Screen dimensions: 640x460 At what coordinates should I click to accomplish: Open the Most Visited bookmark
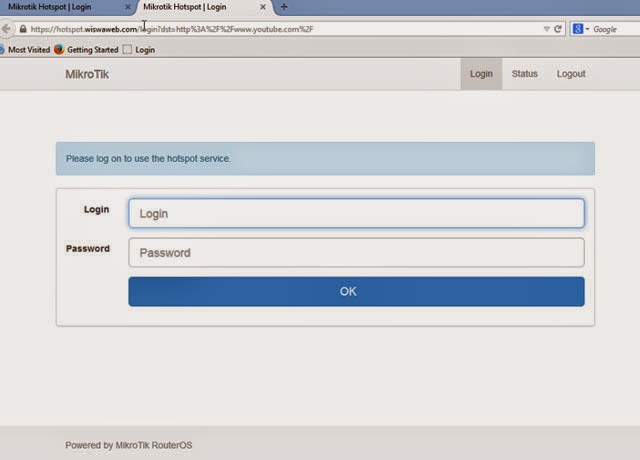(x=25, y=50)
